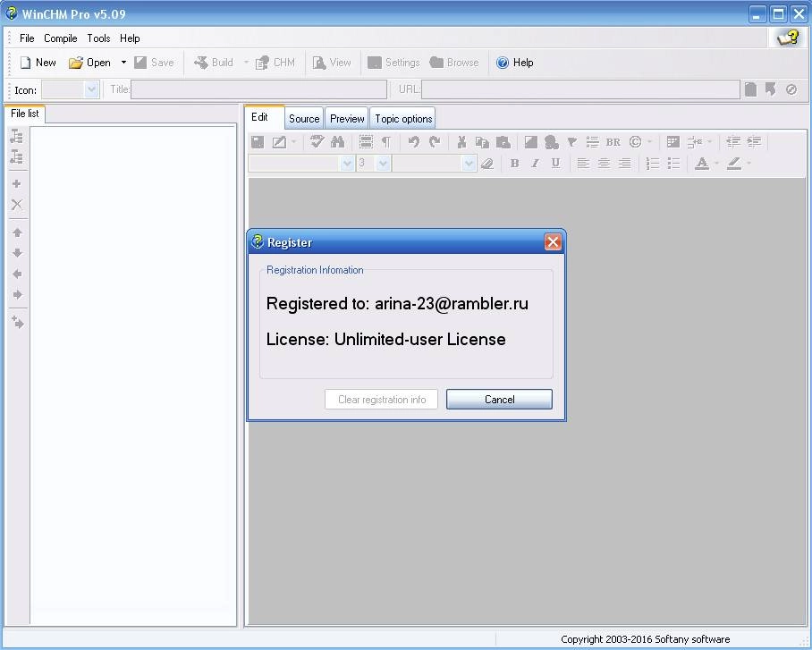The image size is (812, 650).
Task: Click the binoculars find icon
Action: click(x=338, y=142)
